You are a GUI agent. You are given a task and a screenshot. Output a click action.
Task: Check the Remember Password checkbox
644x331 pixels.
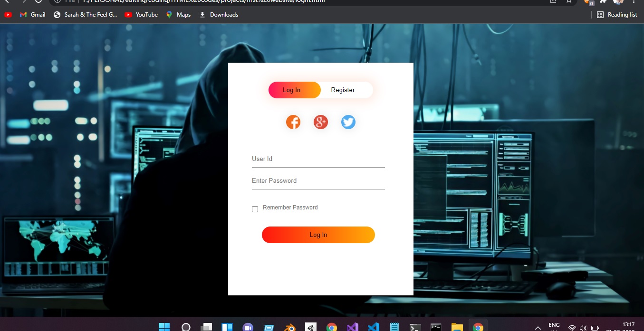point(255,209)
